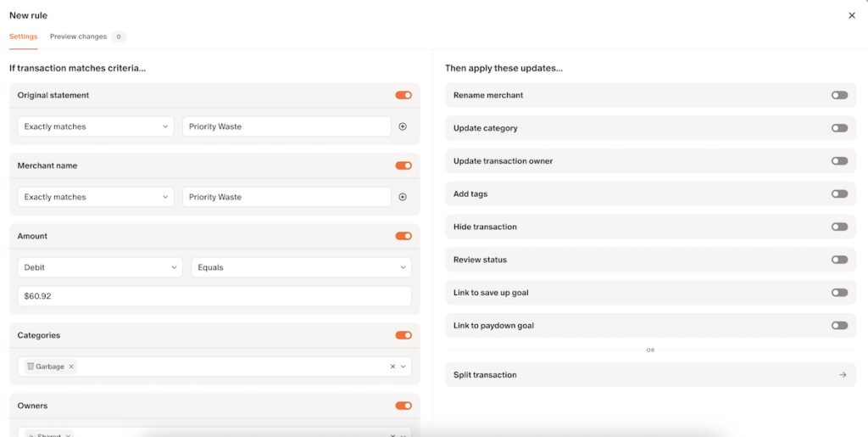The image size is (868, 437).
Task: Click the Amount section heading
Action: click(32, 236)
